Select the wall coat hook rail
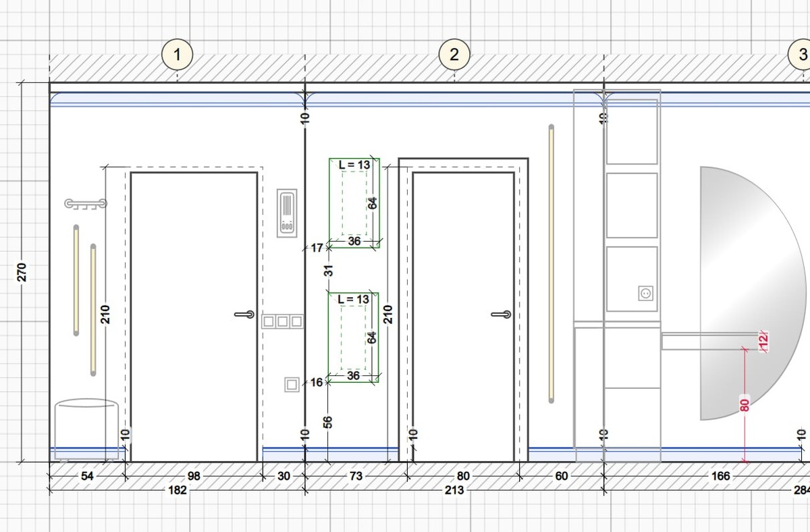Viewport: 810px width, 532px height. click(85, 203)
